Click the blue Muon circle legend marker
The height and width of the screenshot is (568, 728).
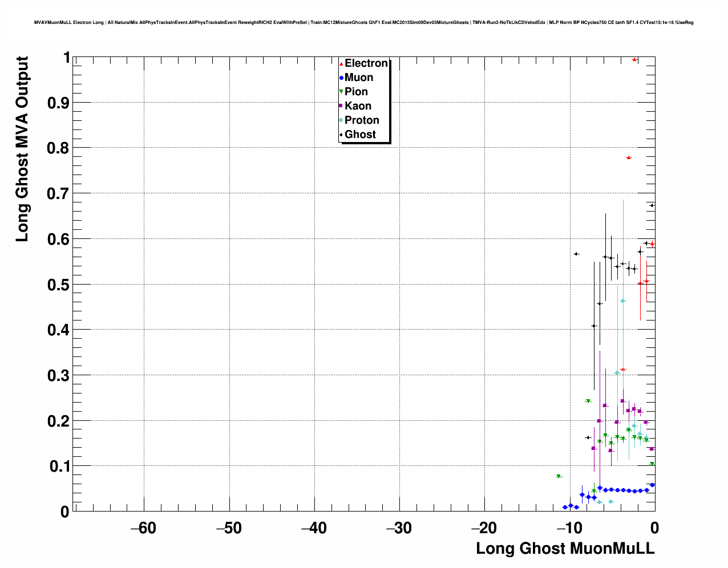click(341, 78)
